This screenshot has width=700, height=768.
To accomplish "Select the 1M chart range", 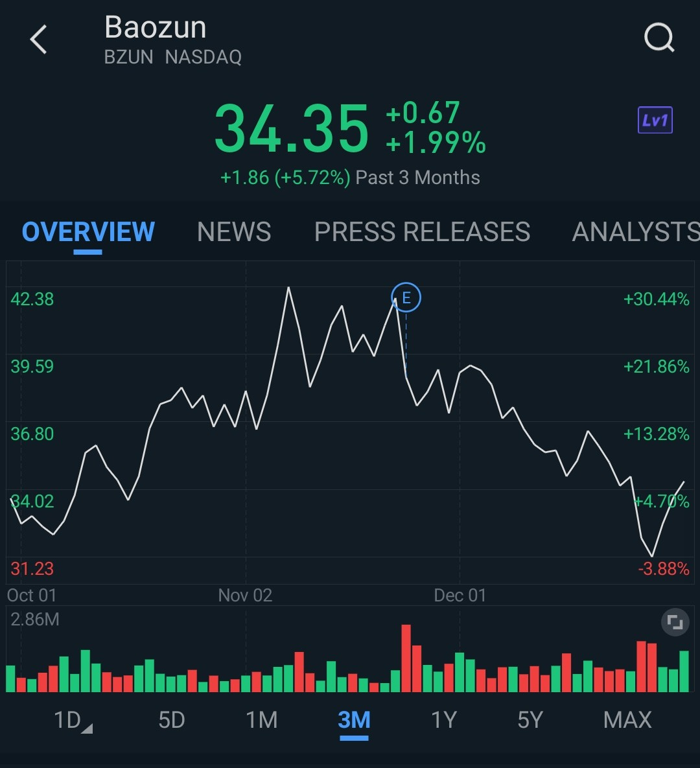I will click(x=262, y=721).
